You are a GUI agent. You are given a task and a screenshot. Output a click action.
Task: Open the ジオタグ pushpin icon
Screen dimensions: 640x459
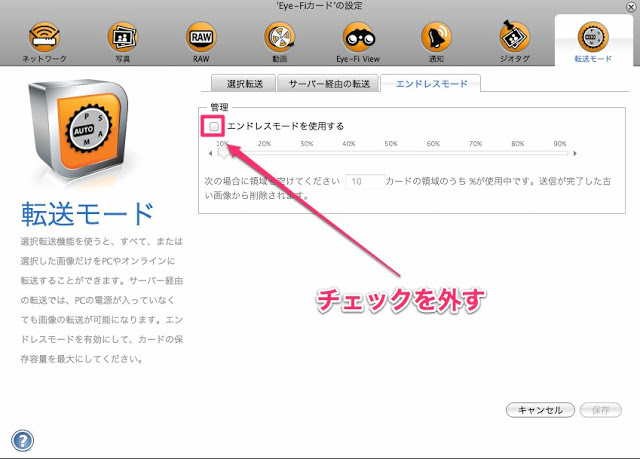(x=515, y=38)
